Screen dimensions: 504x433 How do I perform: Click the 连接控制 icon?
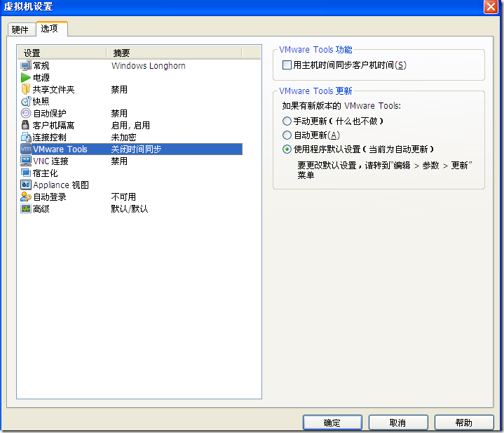click(26, 138)
